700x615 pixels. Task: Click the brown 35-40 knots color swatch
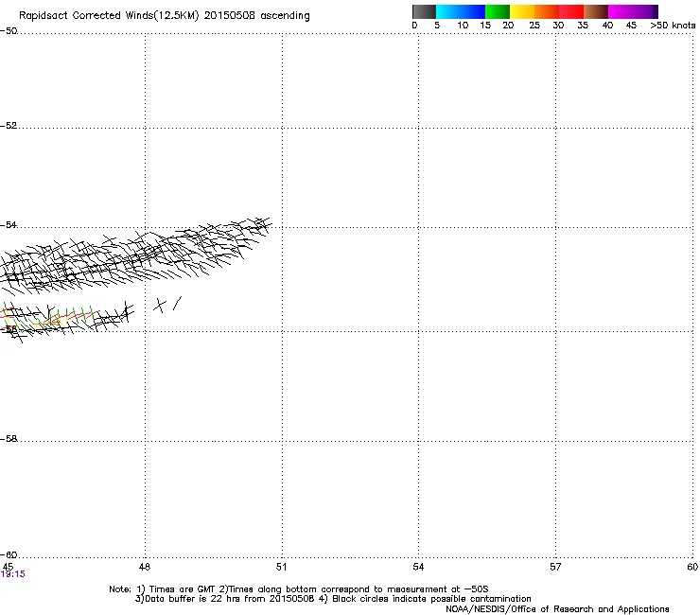[596, 11]
